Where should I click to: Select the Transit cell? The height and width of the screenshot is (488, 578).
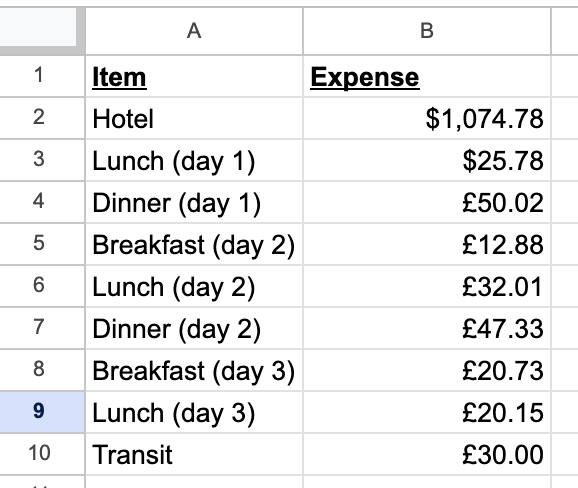click(x=194, y=454)
